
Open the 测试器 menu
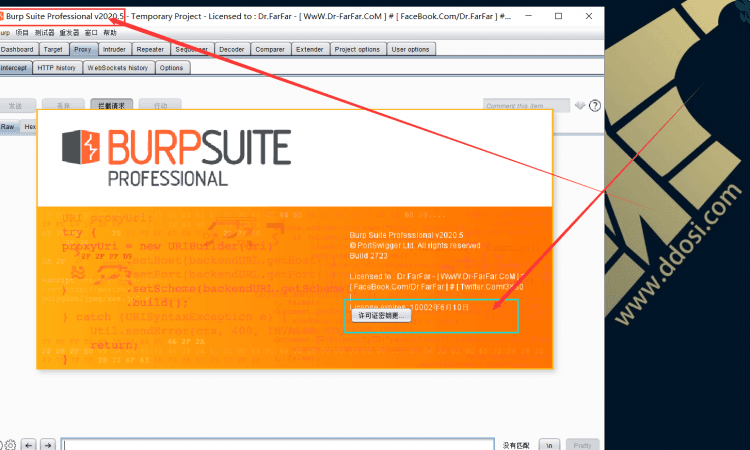[44, 33]
